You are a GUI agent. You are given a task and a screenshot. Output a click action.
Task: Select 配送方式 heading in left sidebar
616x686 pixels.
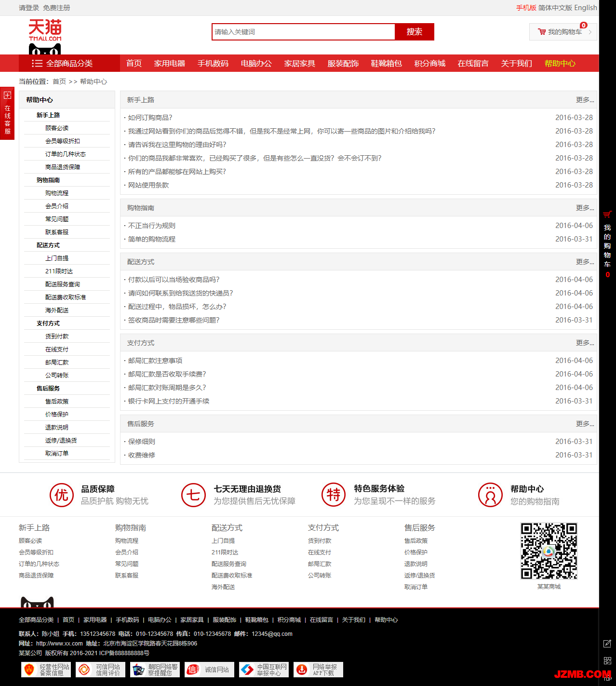pyautogui.click(x=48, y=245)
